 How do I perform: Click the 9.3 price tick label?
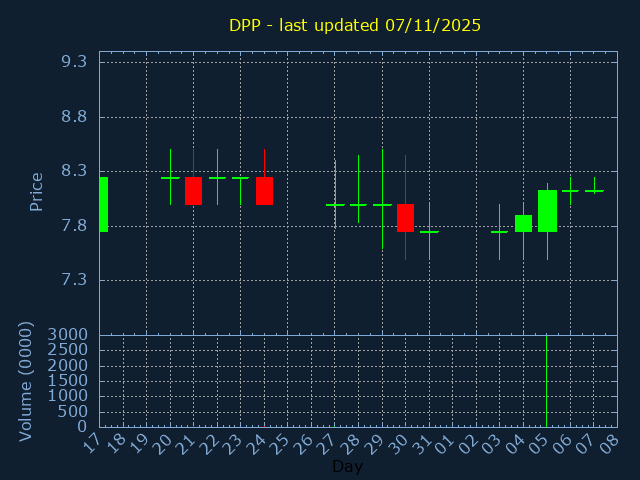[74, 62]
